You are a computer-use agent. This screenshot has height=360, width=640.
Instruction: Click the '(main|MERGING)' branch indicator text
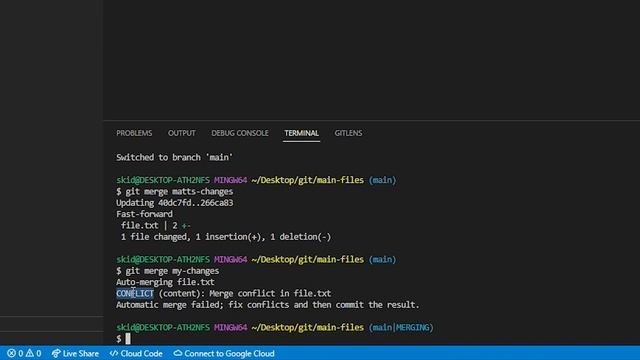pyautogui.click(x=401, y=327)
